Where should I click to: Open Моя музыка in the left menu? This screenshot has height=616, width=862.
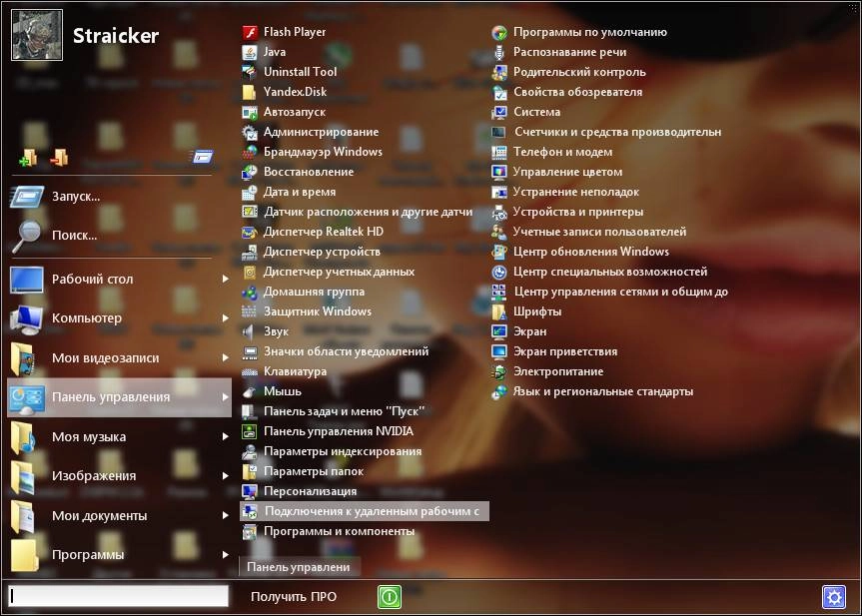(119, 437)
